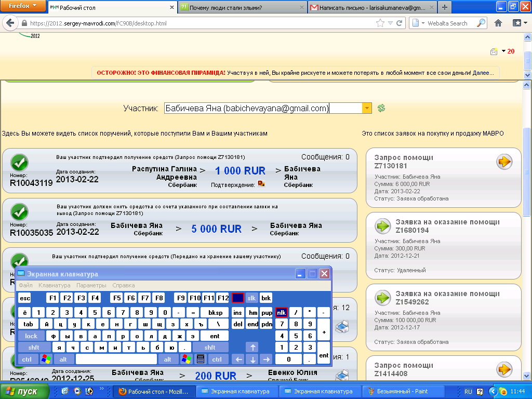
Task: Click the Webalta Search field
Action: click(x=450, y=23)
